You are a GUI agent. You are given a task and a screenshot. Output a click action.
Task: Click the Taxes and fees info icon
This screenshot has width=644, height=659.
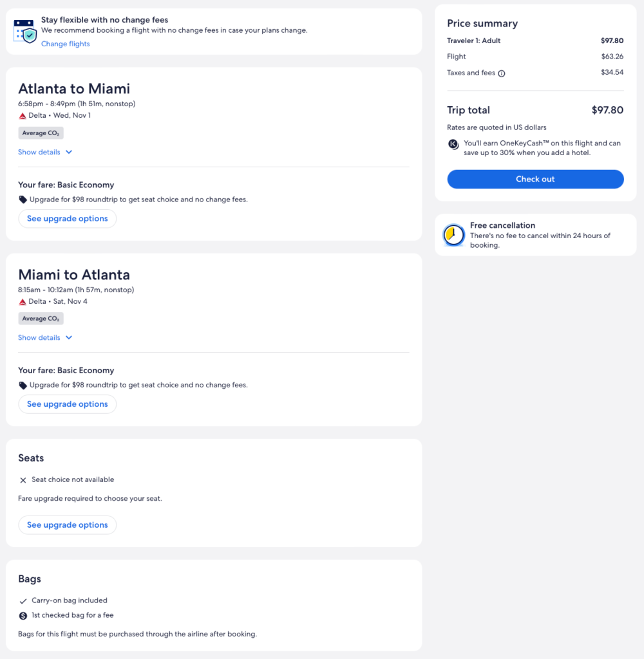502,73
